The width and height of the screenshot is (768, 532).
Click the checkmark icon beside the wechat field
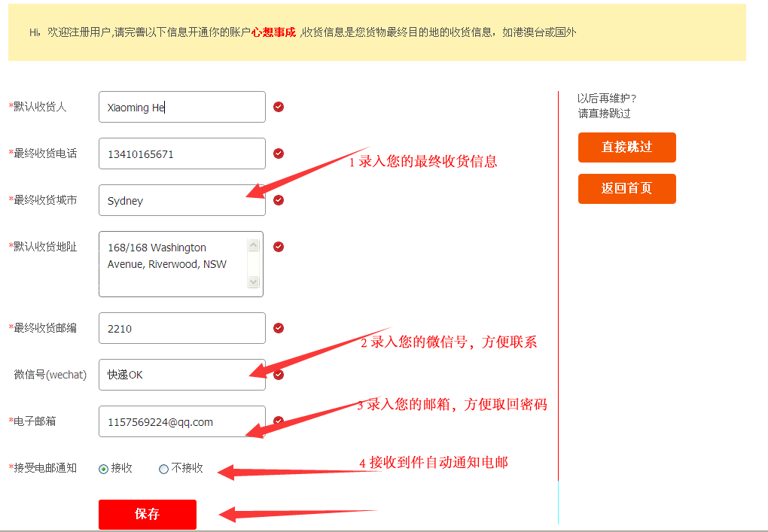(x=279, y=375)
